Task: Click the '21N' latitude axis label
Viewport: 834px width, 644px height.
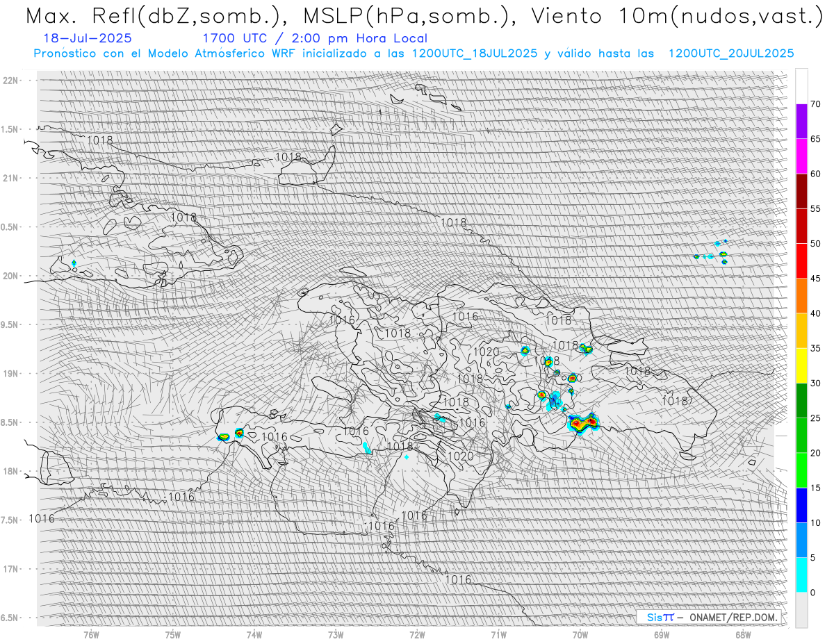Action: [11, 178]
